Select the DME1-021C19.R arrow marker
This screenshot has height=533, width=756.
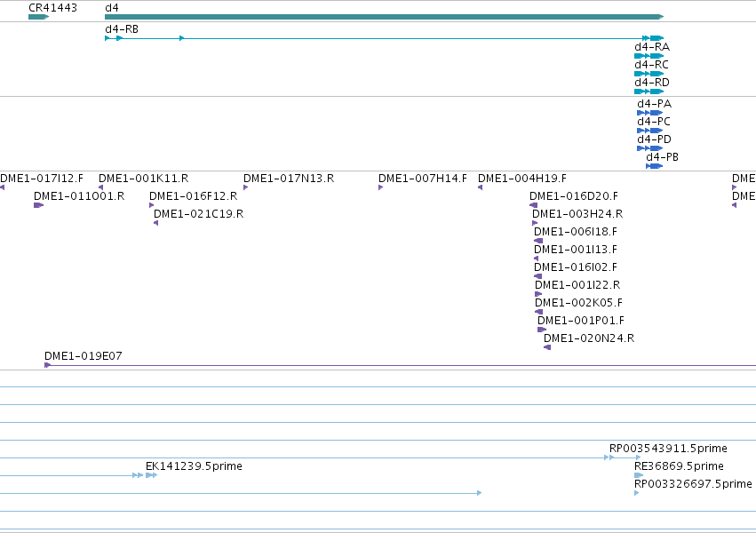click(155, 223)
